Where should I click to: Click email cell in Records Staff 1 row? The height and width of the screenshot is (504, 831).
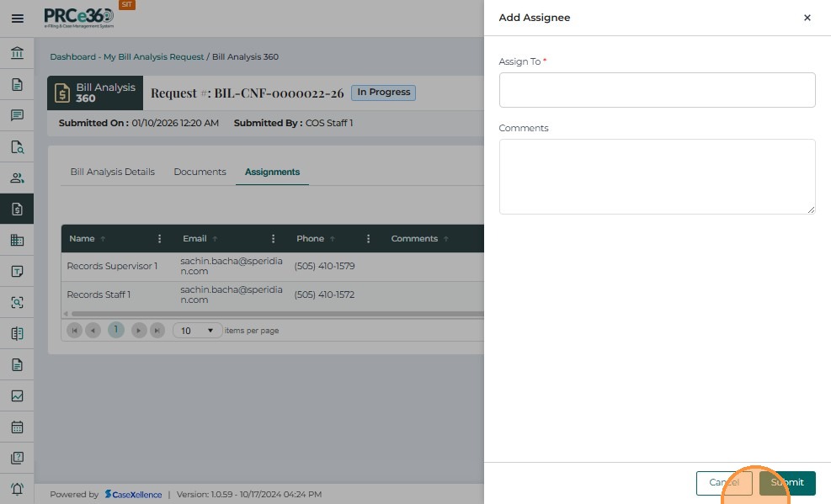tap(232, 294)
